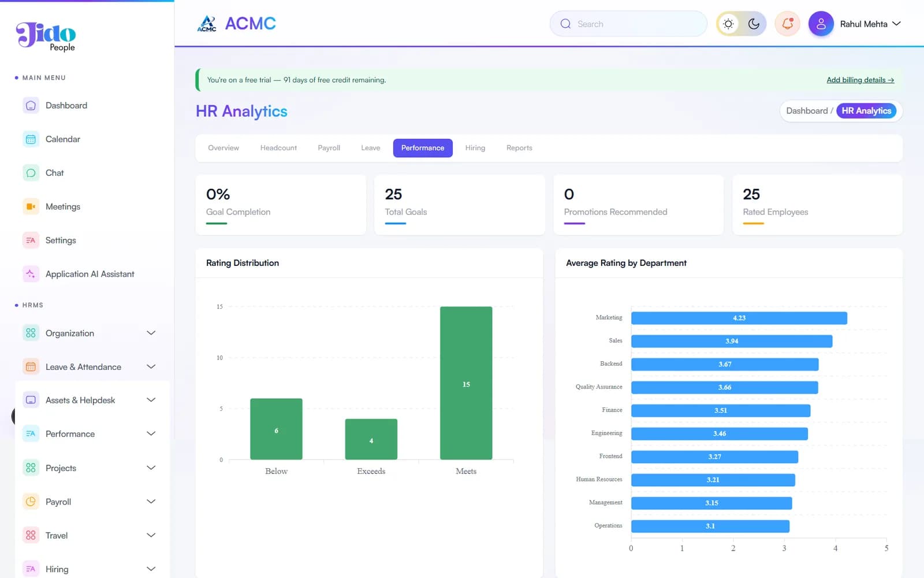This screenshot has width=924, height=578.
Task: Click the Assets & Helpdesk icon
Action: click(31, 400)
